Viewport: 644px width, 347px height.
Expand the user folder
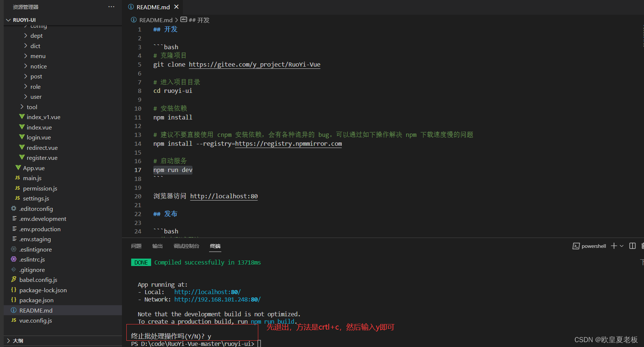(x=25, y=97)
